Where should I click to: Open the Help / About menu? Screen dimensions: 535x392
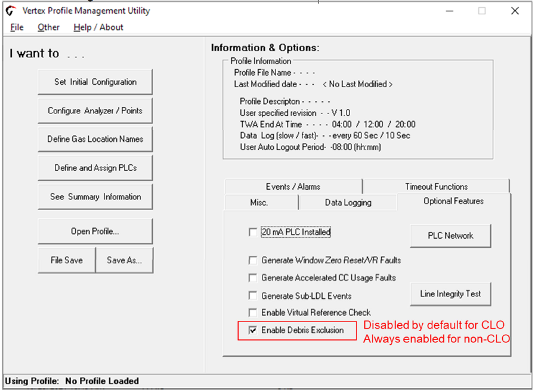tap(98, 27)
